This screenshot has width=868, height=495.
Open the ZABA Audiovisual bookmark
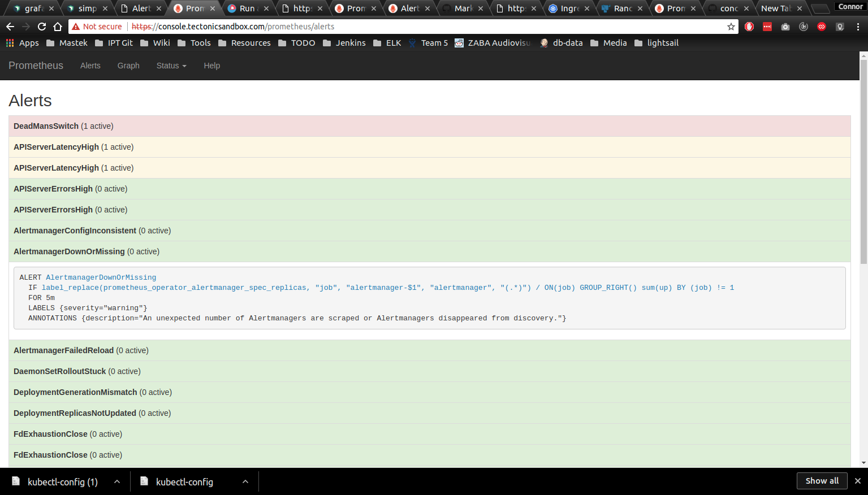(x=493, y=43)
